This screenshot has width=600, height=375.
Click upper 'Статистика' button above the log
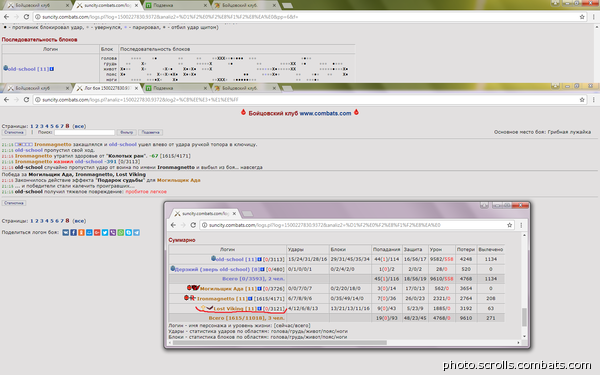14,132
